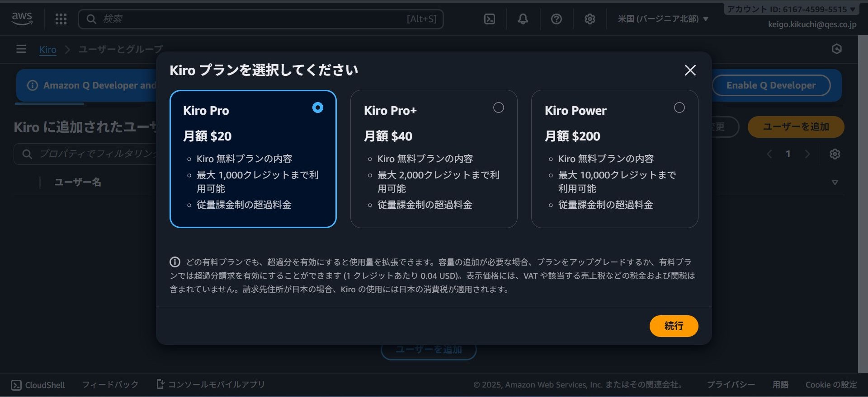Open Cookie の設定 in footer

point(831,385)
